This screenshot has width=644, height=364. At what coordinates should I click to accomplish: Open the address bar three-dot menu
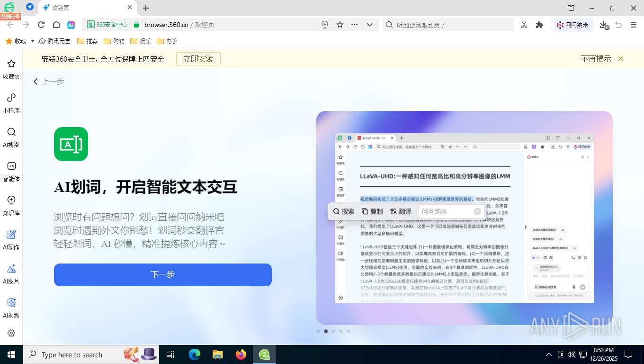coord(355,25)
